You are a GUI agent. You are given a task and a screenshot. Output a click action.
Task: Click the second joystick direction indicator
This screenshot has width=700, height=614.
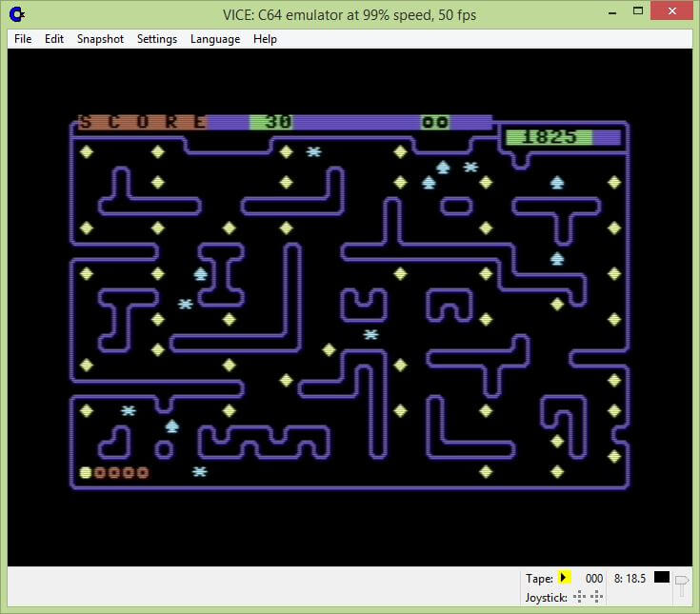pos(596,597)
